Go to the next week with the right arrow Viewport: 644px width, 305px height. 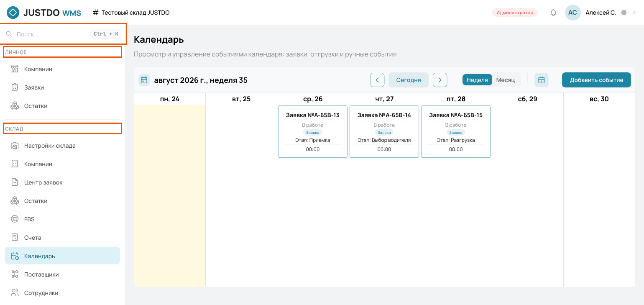(440, 80)
